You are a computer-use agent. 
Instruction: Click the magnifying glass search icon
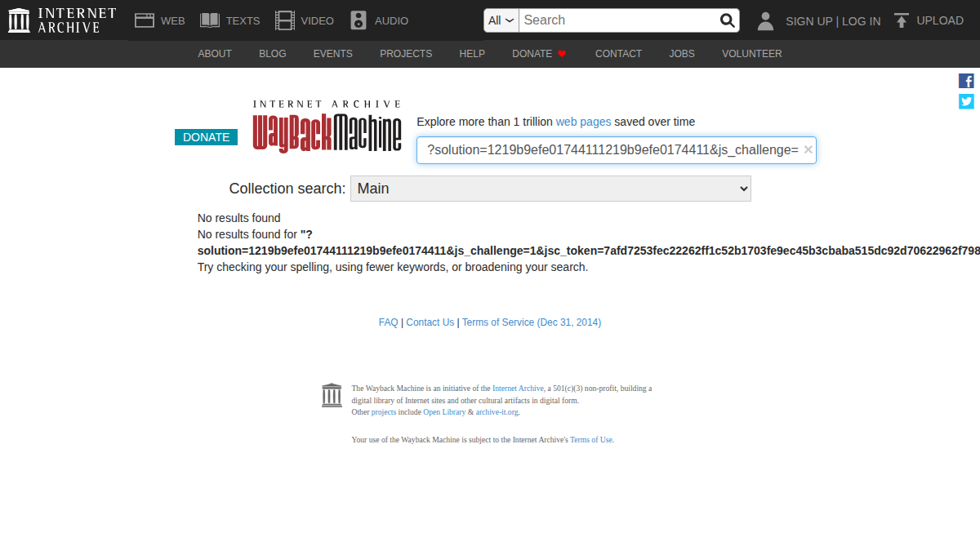pyautogui.click(x=727, y=20)
